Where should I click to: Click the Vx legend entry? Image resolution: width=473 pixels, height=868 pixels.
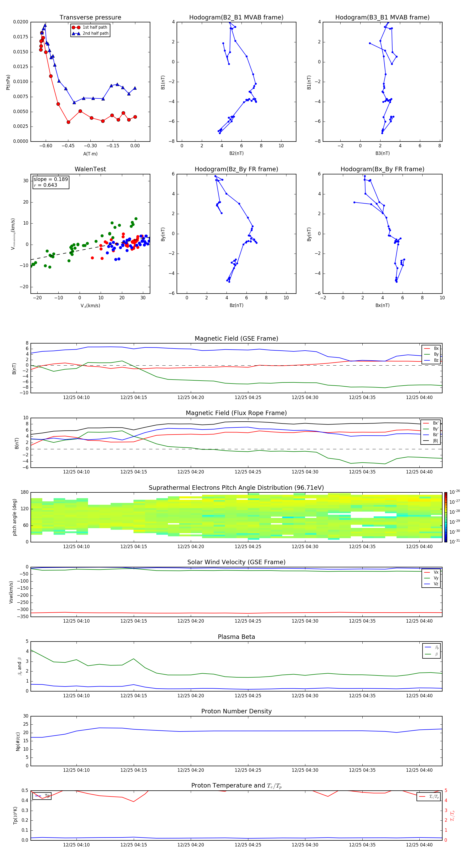(x=431, y=572)
